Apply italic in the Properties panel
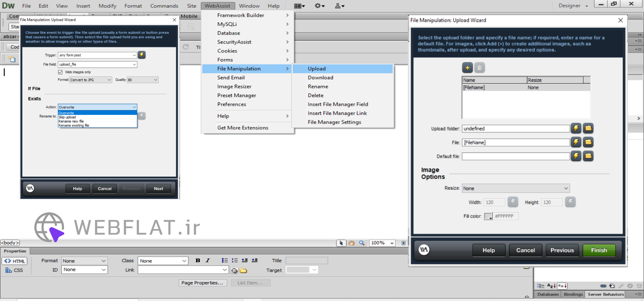The width and height of the screenshot is (644, 301). pos(208,260)
